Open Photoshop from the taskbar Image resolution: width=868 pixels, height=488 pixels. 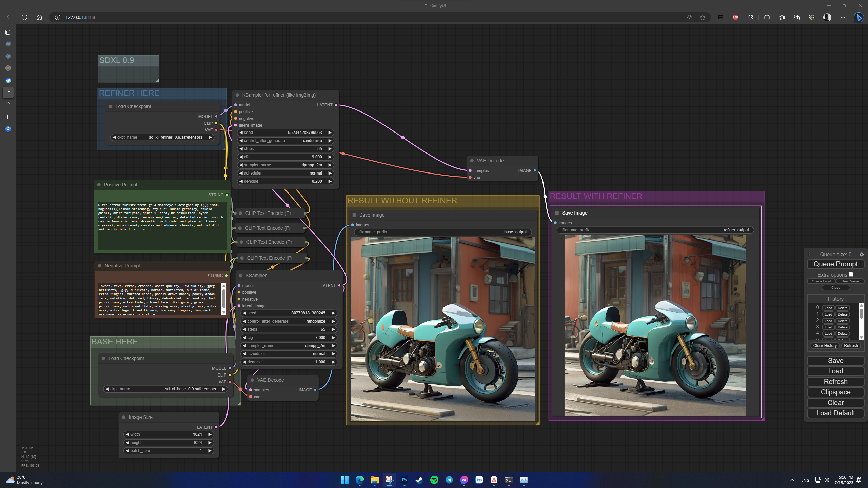click(404, 480)
